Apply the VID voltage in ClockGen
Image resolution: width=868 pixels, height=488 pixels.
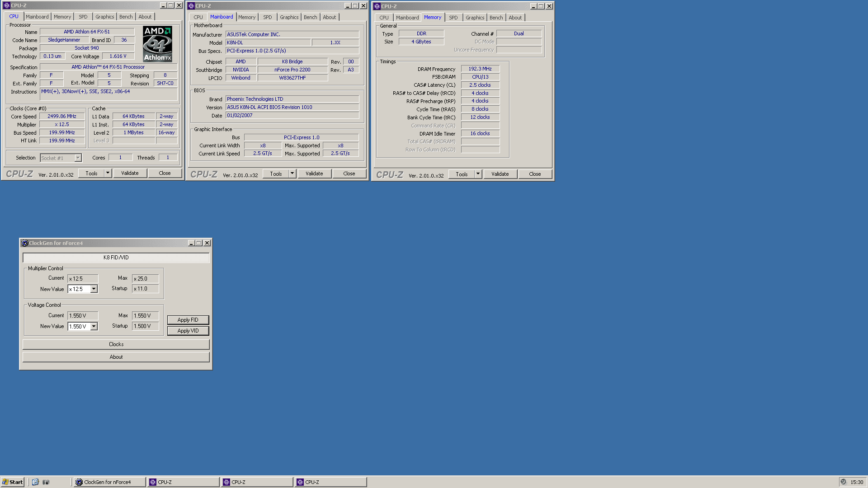coord(188,331)
